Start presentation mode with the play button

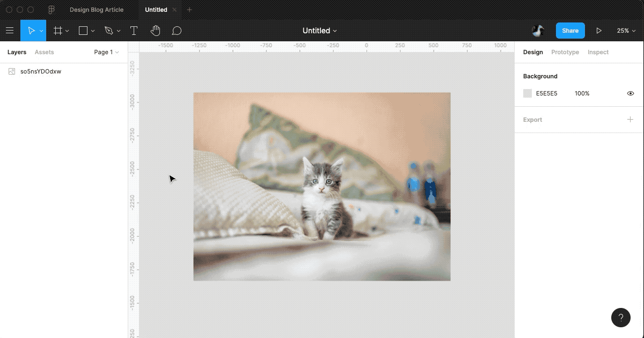(599, 31)
